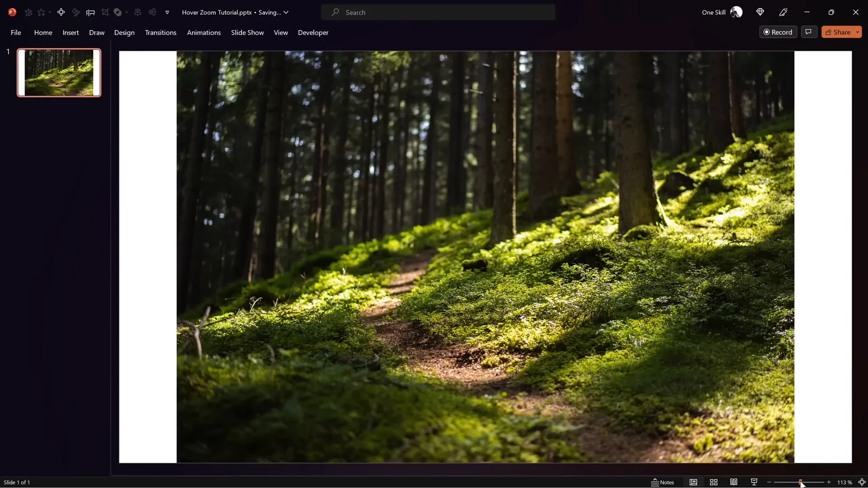Viewport: 868px width, 488px height.
Task: Enable slide Record mode
Action: click(778, 32)
